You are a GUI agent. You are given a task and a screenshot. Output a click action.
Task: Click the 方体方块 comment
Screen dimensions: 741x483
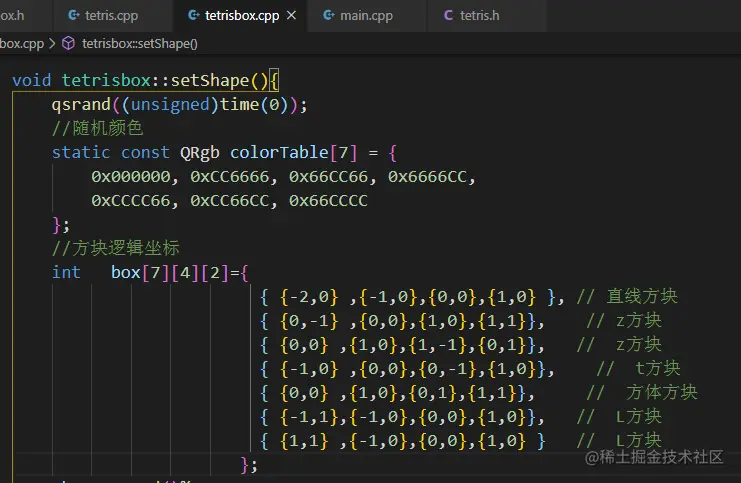[662, 392]
